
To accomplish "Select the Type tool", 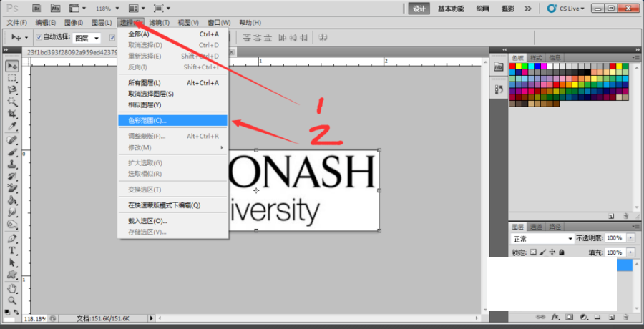I will coord(12,250).
